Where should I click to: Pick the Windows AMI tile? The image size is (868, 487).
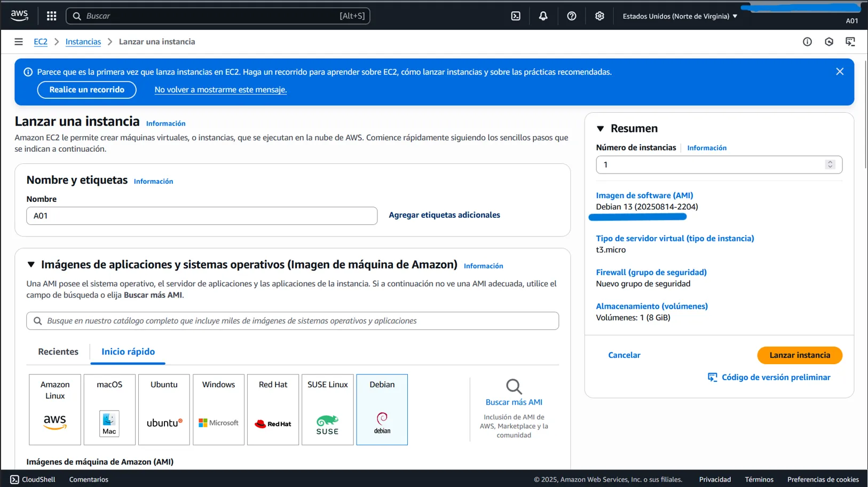(x=218, y=410)
